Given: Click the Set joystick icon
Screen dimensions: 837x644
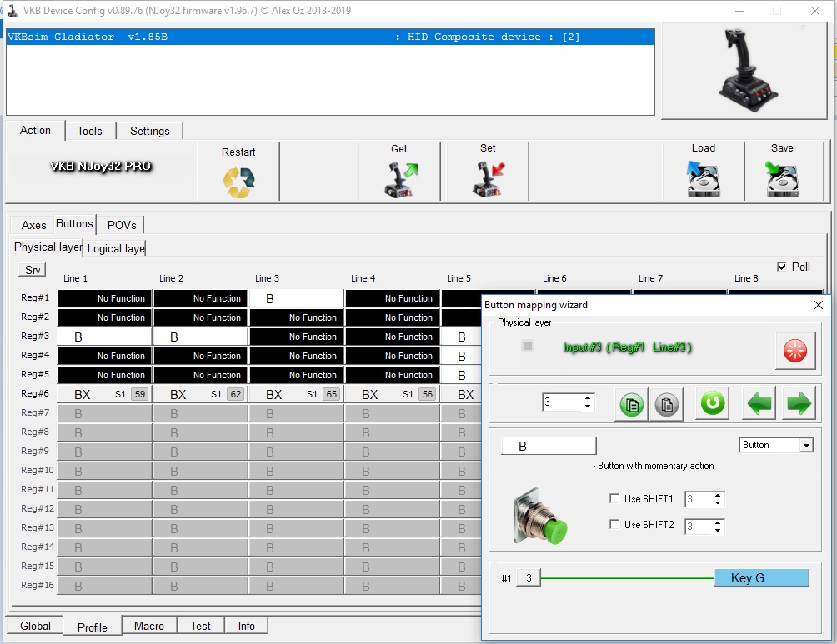Looking at the screenshot, I should tap(489, 180).
